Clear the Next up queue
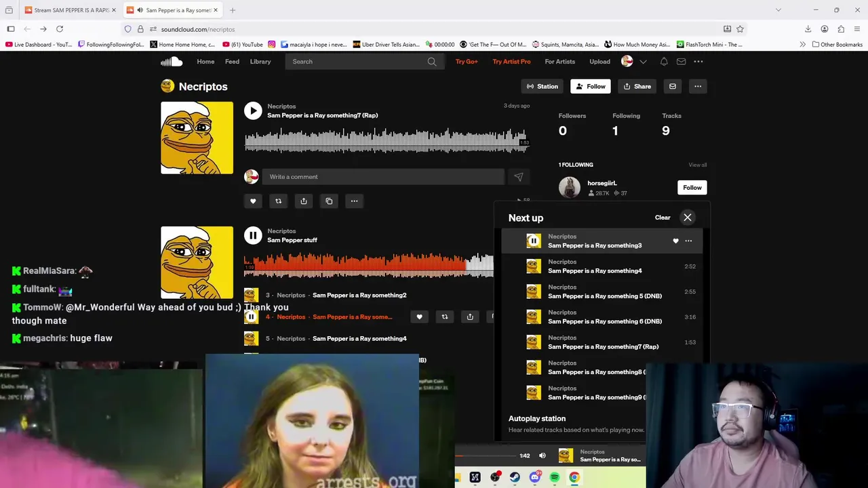Viewport: 868px width, 488px height. tap(663, 218)
